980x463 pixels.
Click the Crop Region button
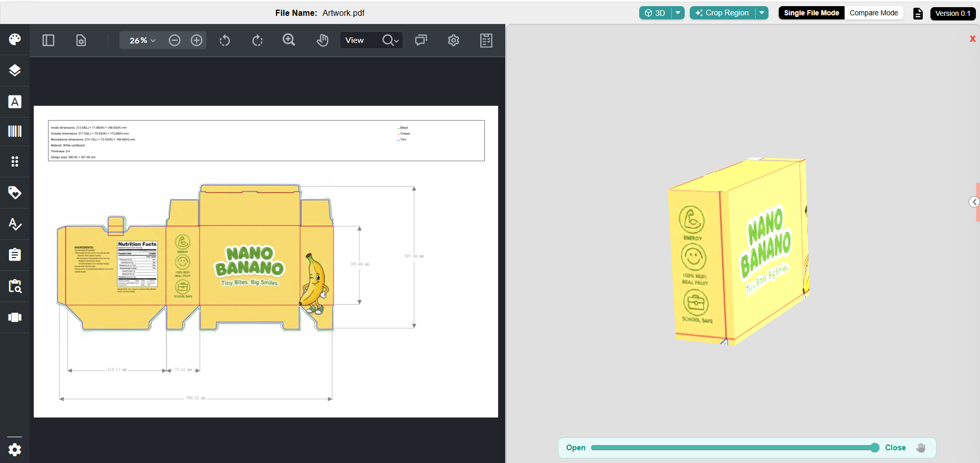point(722,13)
